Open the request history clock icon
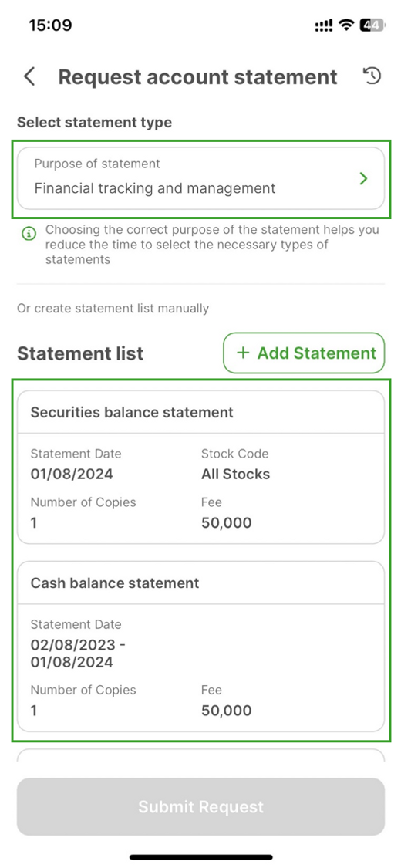This screenshot has height=868, width=401. point(372,76)
